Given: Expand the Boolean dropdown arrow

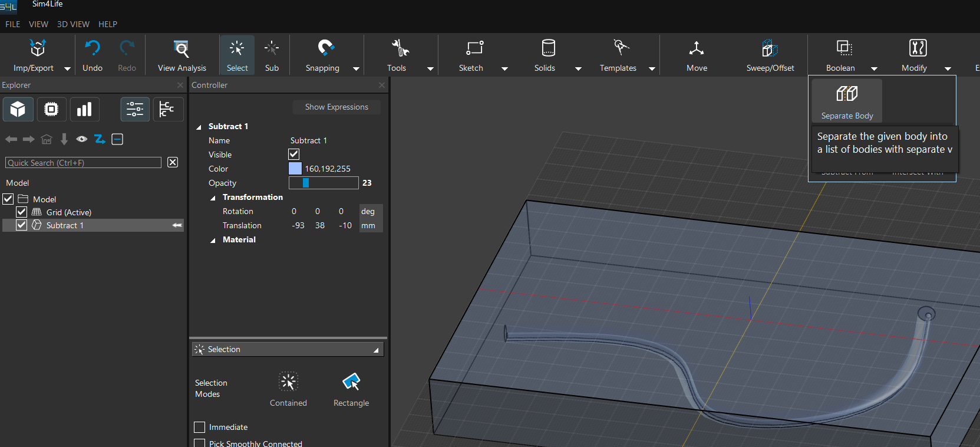Looking at the screenshot, I should click(874, 68).
